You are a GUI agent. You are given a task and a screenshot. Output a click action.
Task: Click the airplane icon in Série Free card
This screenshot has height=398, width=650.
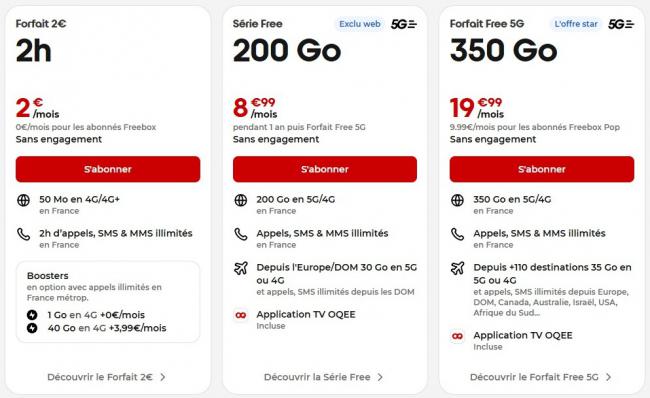point(240,268)
